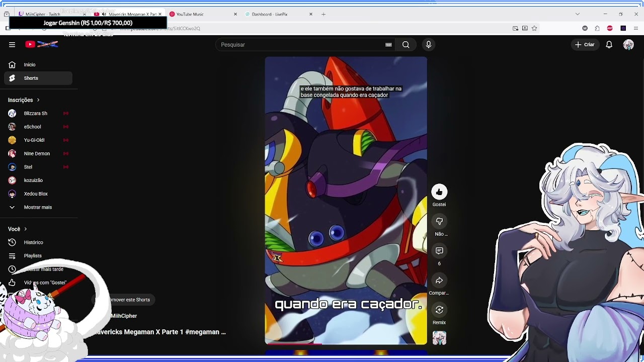The height and width of the screenshot is (362, 644).
Task: Open Xedou Blox subscription channel
Action: pyautogui.click(x=38, y=194)
